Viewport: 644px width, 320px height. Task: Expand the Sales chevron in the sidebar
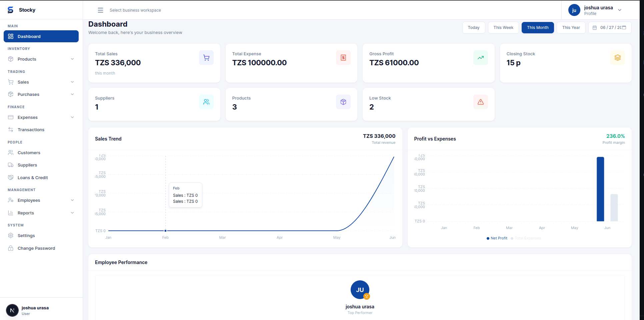click(72, 82)
